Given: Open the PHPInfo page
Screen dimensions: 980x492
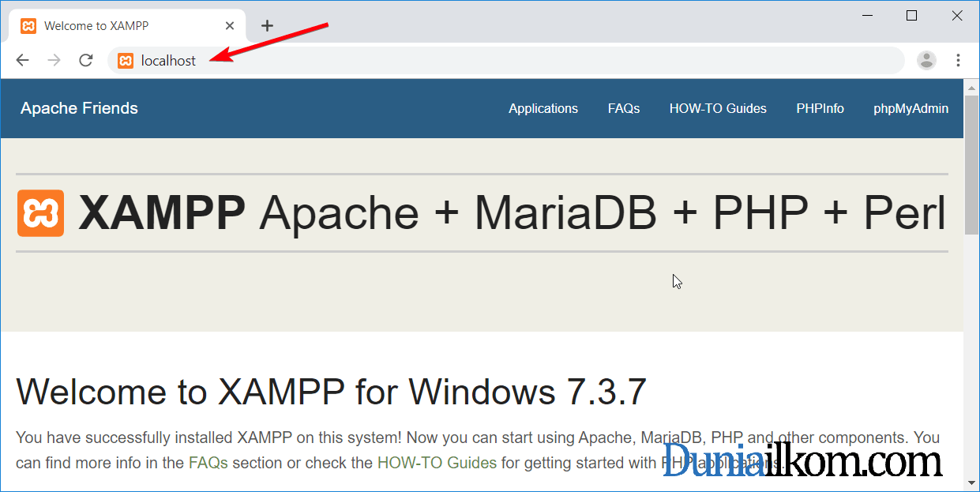Looking at the screenshot, I should [x=820, y=109].
